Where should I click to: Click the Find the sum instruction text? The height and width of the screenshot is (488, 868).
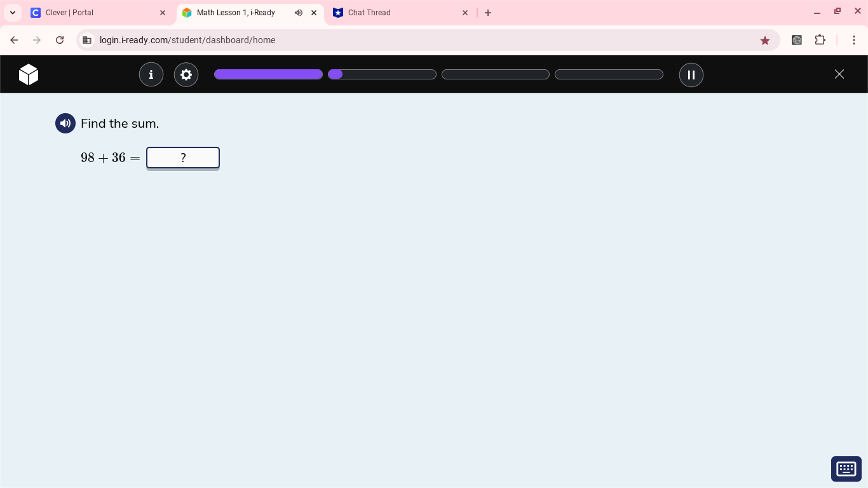coord(120,123)
